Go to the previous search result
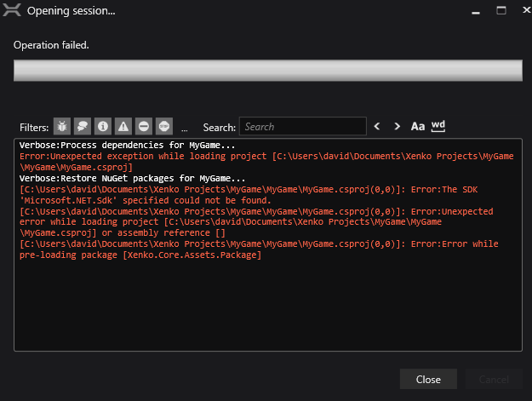 pyautogui.click(x=377, y=127)
